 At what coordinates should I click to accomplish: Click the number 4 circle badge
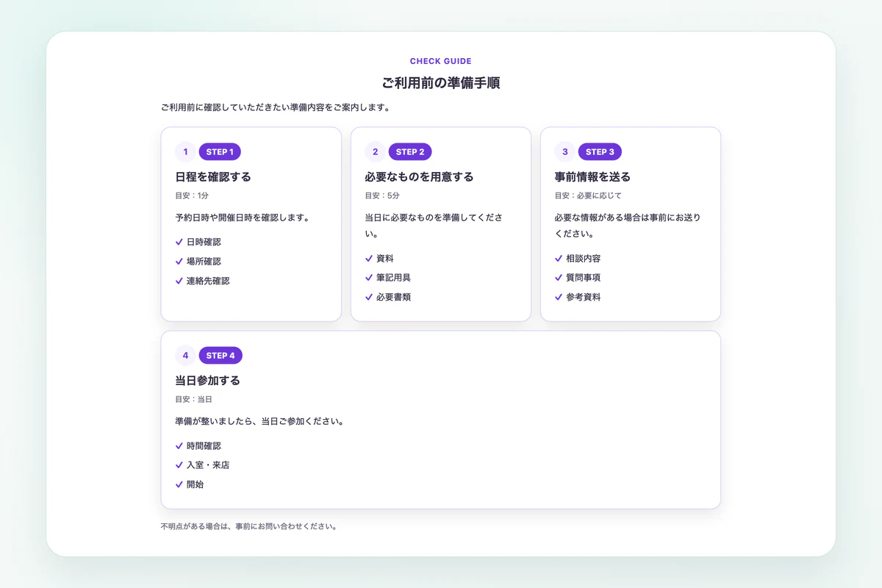185,356
